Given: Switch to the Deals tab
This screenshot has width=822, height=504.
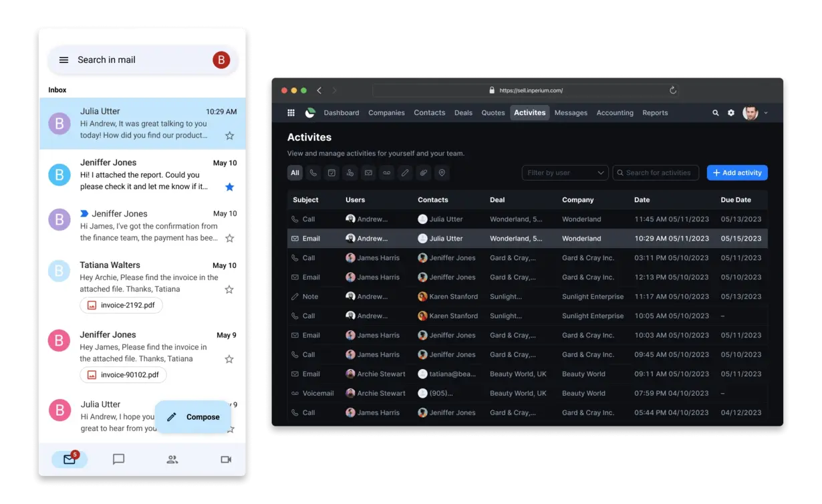Looking at the screenshot, I should tap(463, 113).
